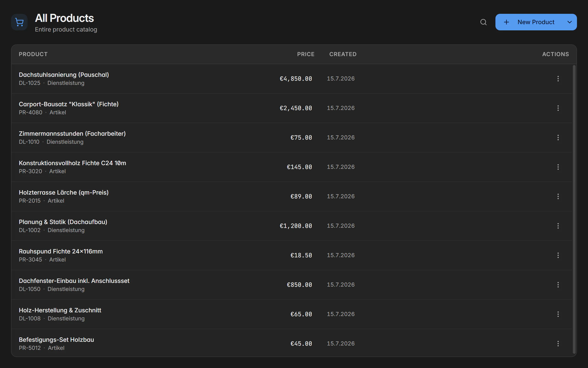
Task: Click SKU line DL-1010 · Dienstleistung
Action: (x=51, y=142)
